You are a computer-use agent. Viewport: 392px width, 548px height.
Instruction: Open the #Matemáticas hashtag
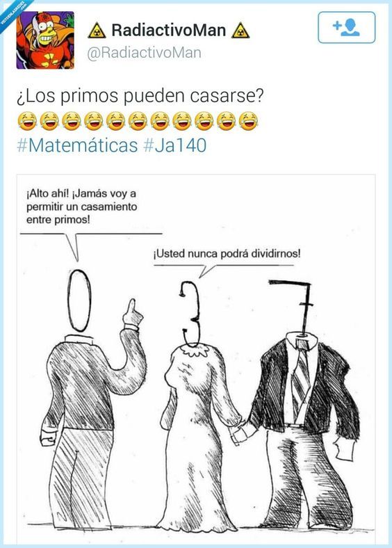point(77,145)
